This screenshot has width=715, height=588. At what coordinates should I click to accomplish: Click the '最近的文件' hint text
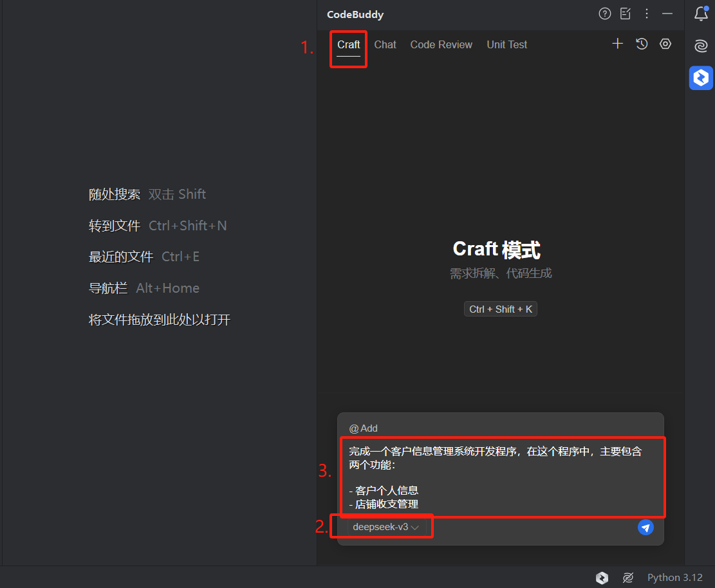point(121,257)
